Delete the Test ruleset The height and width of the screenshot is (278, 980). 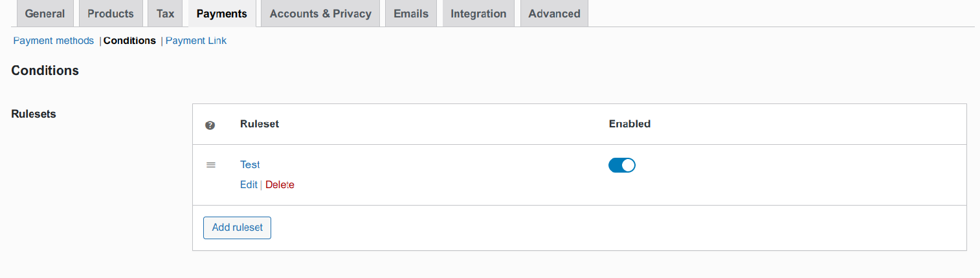point(280,185)
